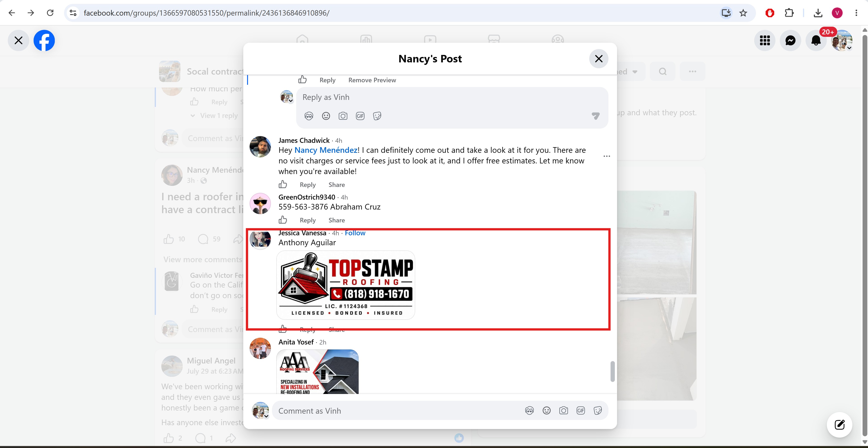
Task: Send the reply with the arrow icon
Action: tap(596, 116)
